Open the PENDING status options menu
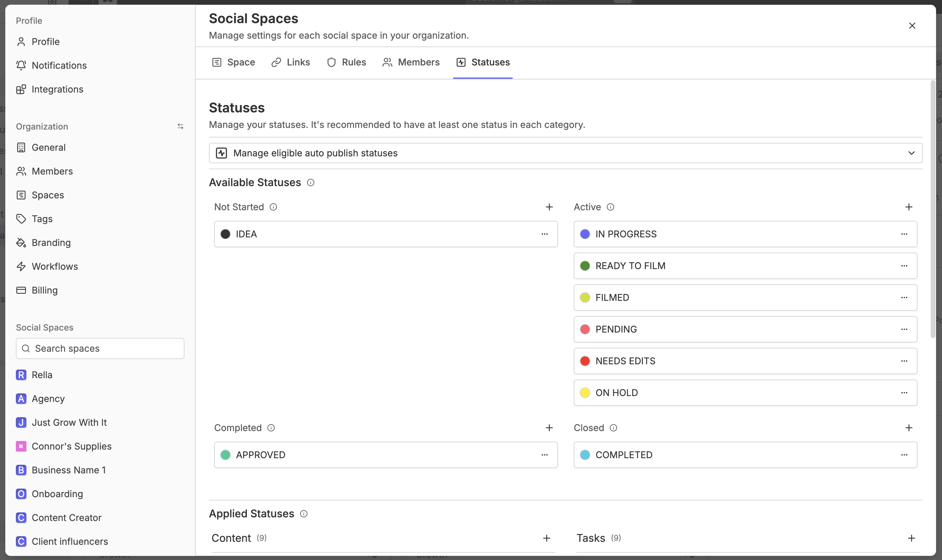942x560 pixels. pos(904,329)
